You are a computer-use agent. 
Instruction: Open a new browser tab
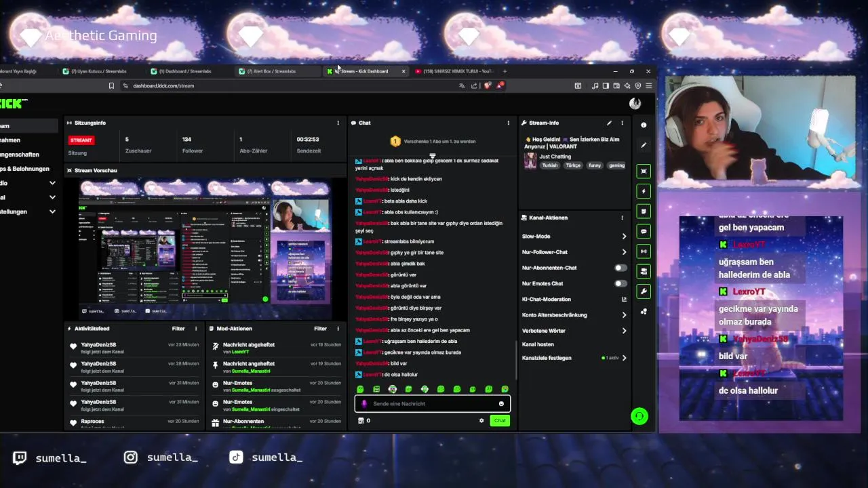point(505,71)
